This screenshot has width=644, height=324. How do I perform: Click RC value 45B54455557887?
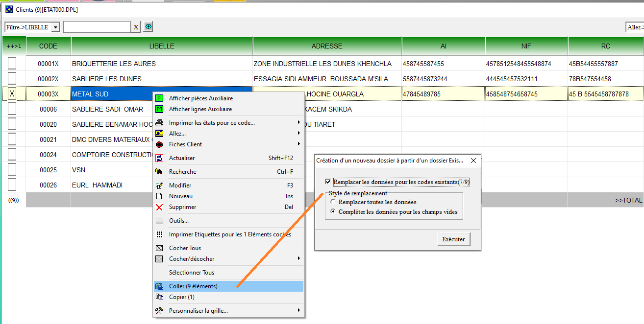(x=606, y=64)
